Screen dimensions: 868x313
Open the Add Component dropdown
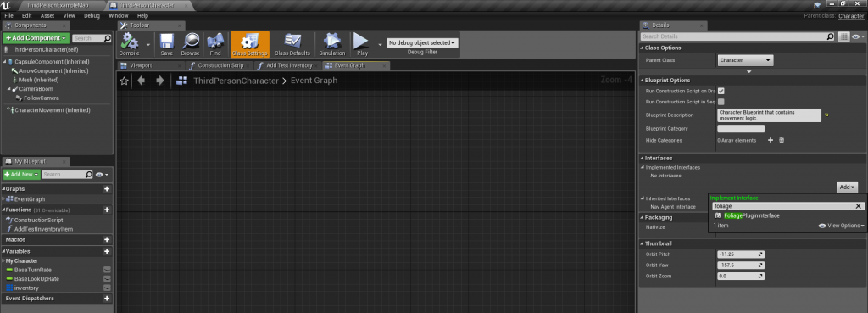(36, 38)
